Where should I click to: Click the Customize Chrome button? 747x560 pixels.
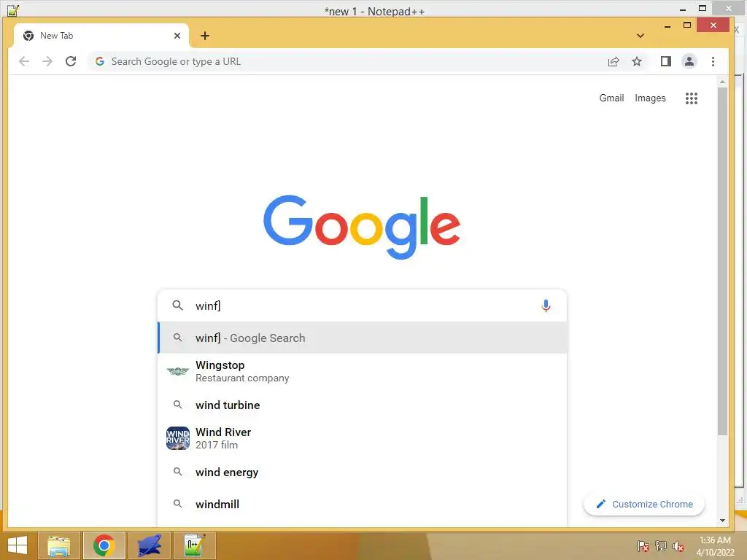pos(644,504)
